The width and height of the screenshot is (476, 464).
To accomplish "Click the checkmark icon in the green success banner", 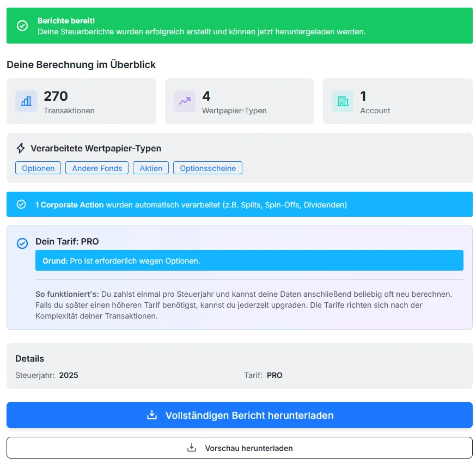I will click(22, 26).
